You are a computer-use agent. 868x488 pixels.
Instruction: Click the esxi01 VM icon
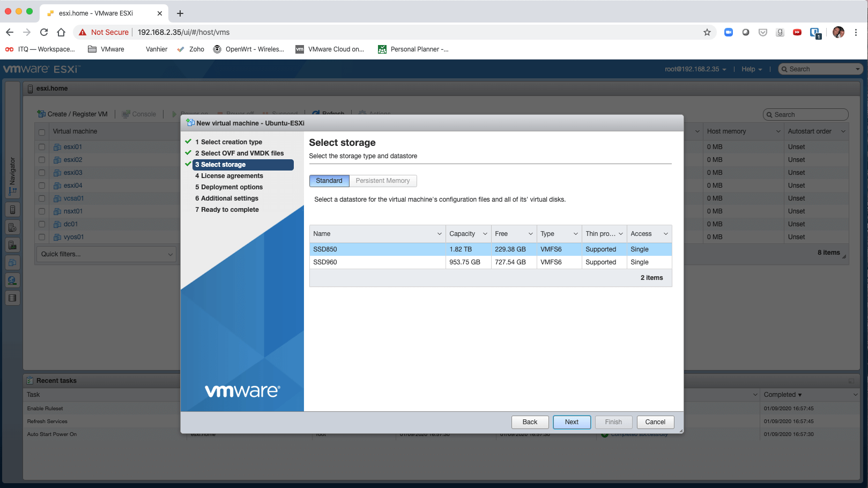[x=57, y=147]
